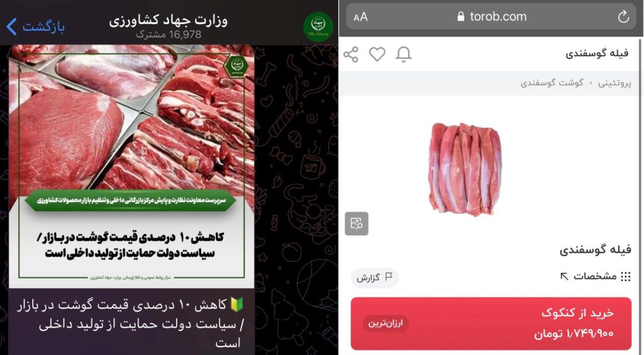Viewport: 644px width, 355px height.
Task: Click the torob.com address field
Action: click(491, 17)
